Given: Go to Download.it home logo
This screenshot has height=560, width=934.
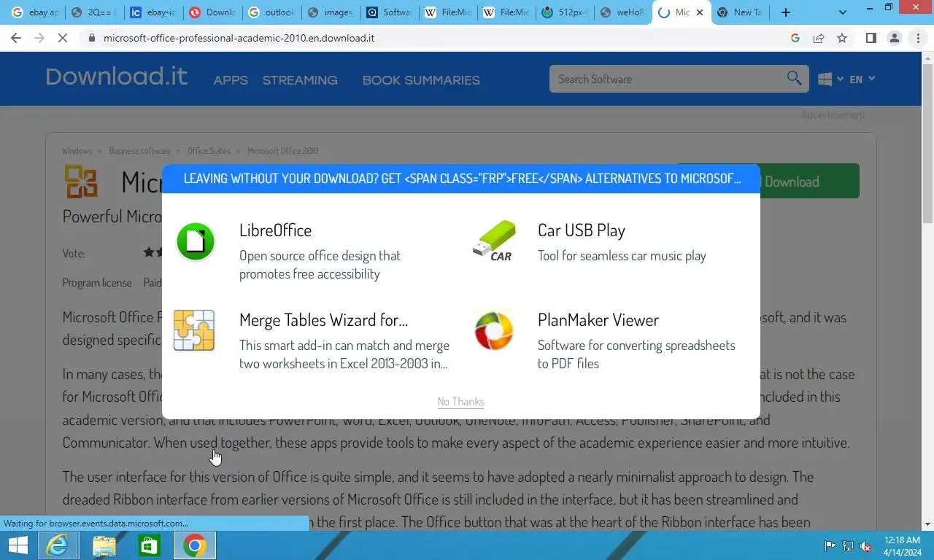Looking at the screenshot, I should [117, 77].
